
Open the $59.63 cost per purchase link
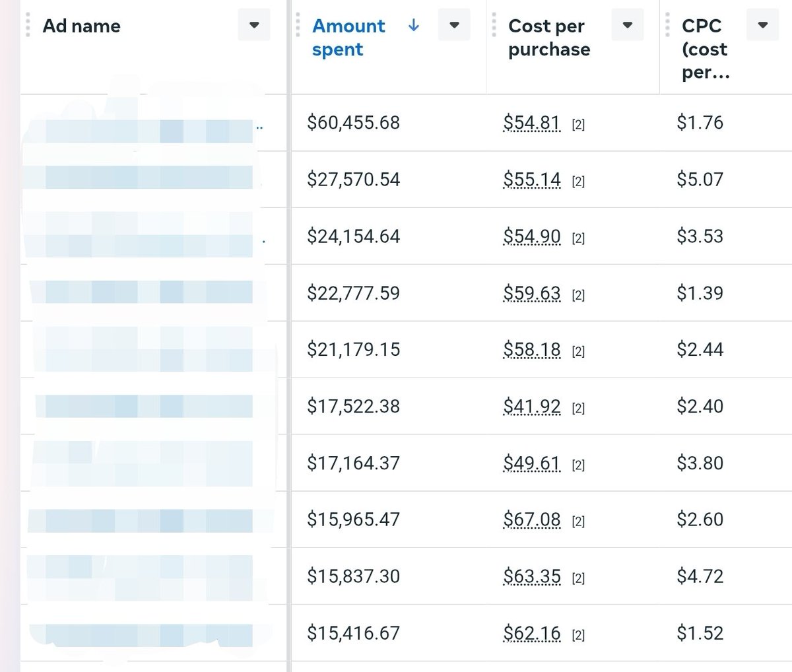(531, 293)
